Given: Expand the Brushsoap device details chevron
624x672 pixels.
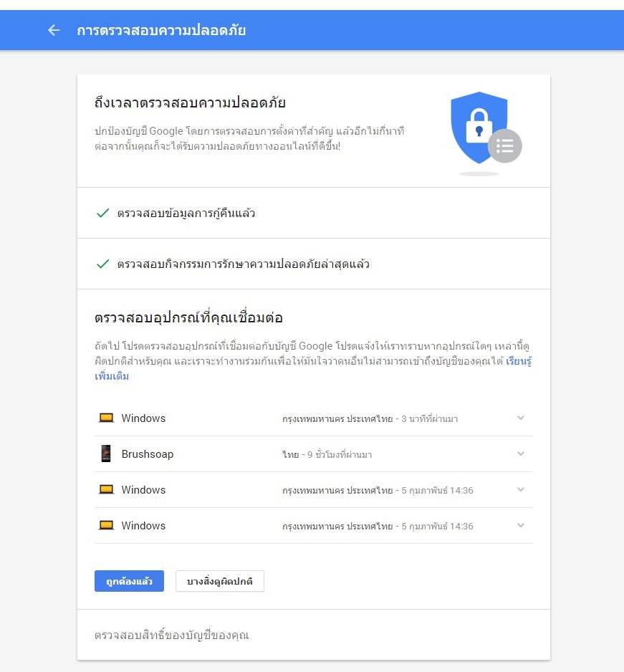Looking at the screenshot, I should tap(521, 453).
